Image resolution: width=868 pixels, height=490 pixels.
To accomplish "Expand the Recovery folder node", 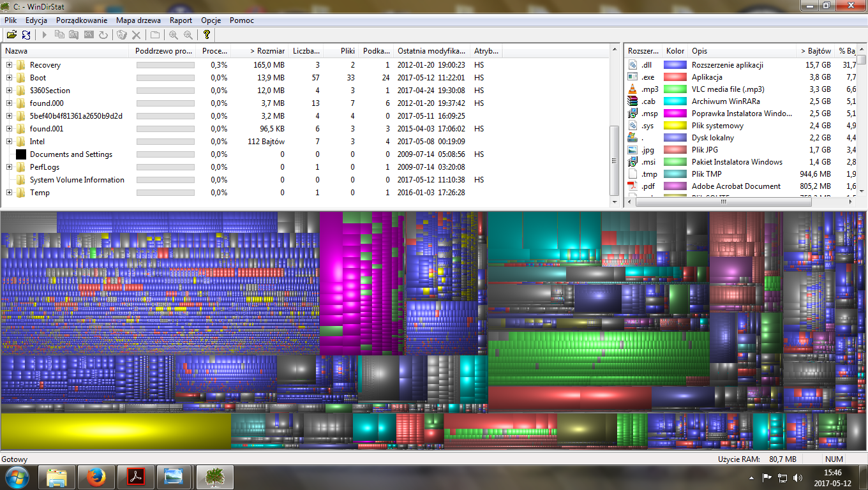I will pos(9,65).
